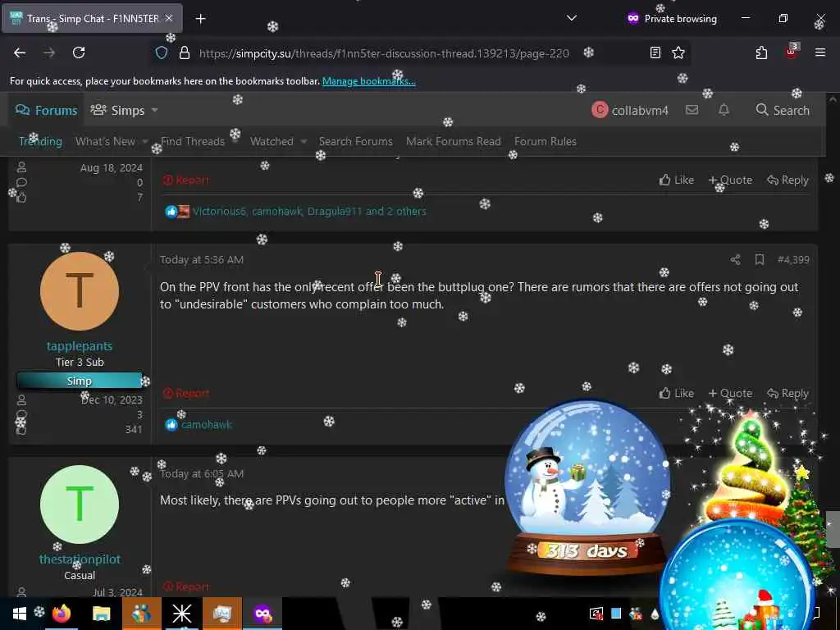Toggle reader view icon in address bar
This screenshot has height=630, width=840.
pos(655,52)
